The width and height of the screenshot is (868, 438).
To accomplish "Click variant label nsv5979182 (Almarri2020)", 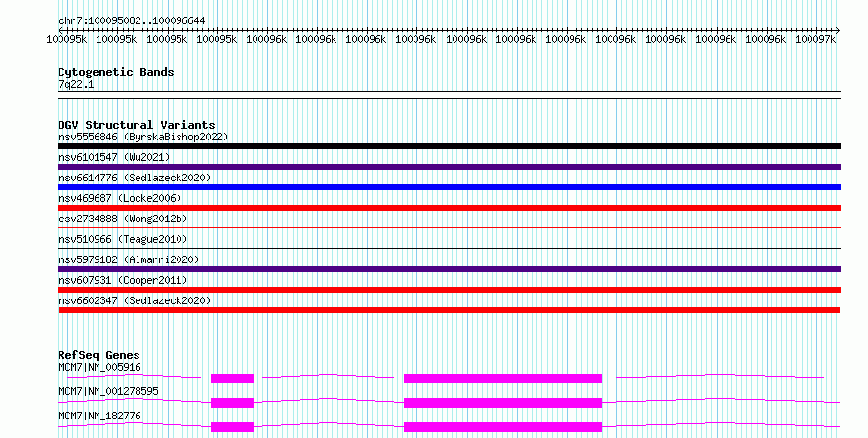I will point(129,259).
